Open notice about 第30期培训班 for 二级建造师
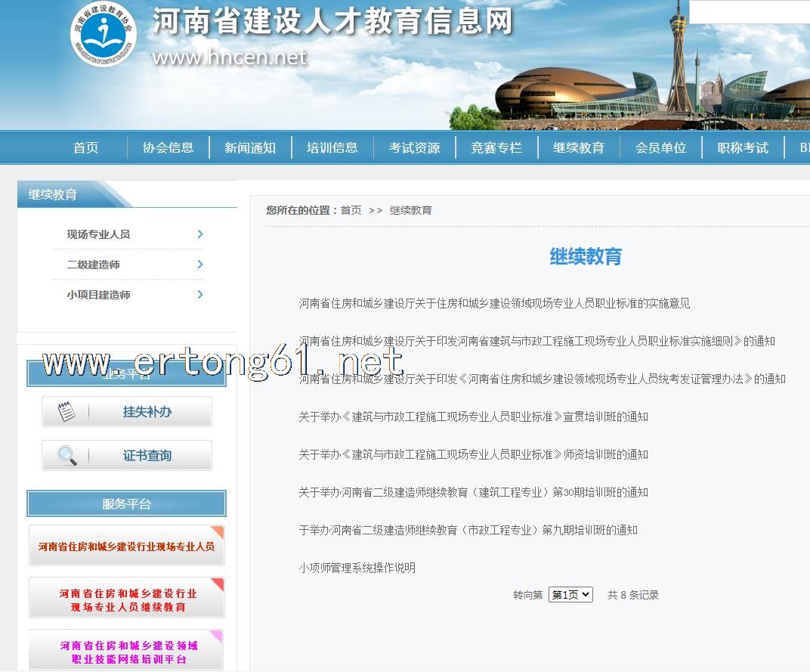The width and height of the screenshot is (810, 672). 473,492
